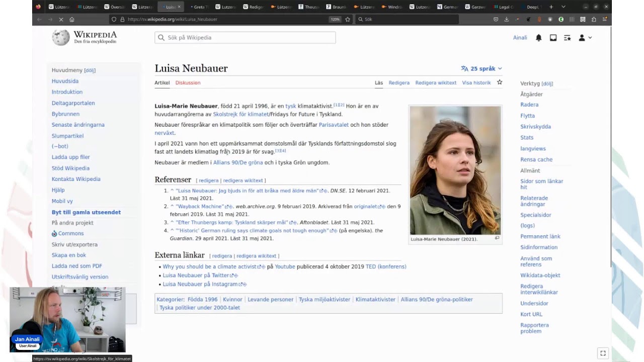The width and height of the screenshot is (644, 362).
Task: Expand the 25 språk language dropdown
Action: tap(481, 68)
